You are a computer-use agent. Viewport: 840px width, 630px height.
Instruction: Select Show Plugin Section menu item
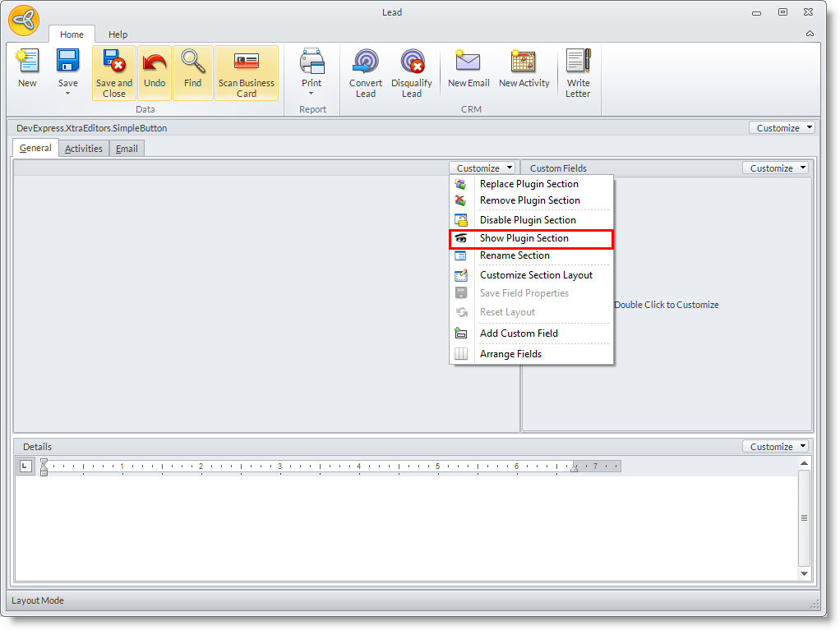524,238
